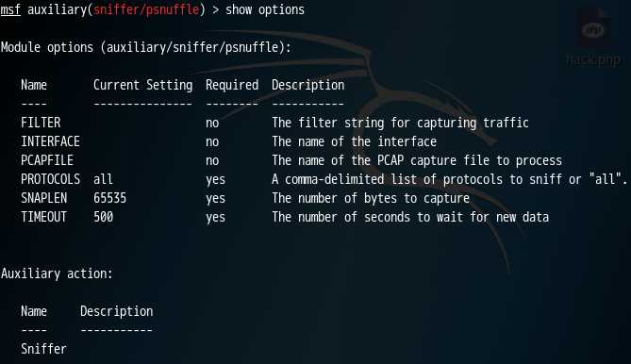Select the PCAPFILE option row name
Screen dimensions: 631x364
(47, 160)
